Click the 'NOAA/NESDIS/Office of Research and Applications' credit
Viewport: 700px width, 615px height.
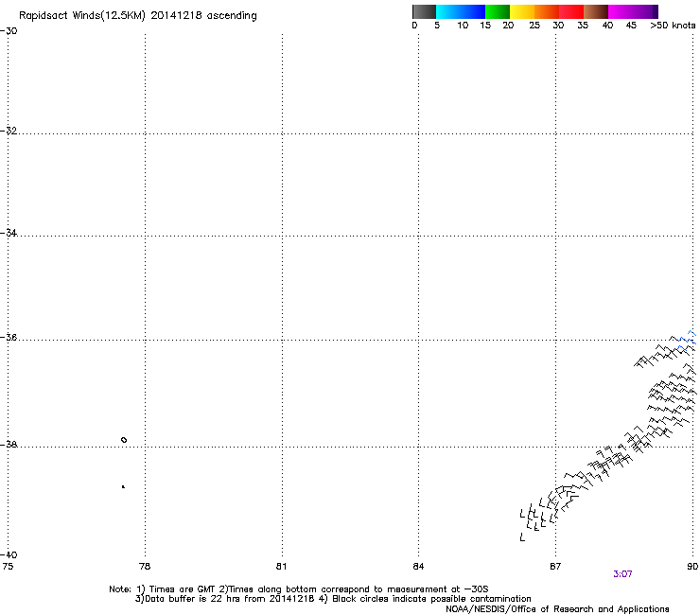tap(557, 609)
